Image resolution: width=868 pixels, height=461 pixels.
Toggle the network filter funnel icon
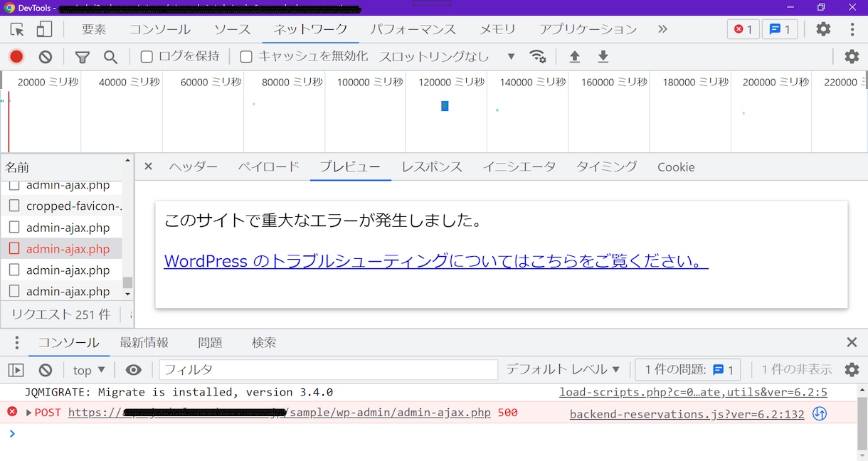pyautogui.click(x=83, y=57)
